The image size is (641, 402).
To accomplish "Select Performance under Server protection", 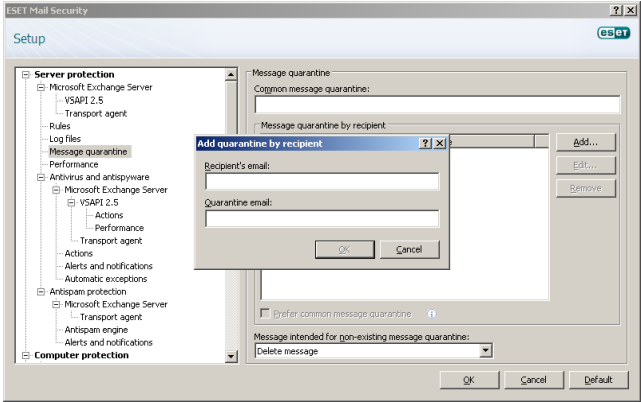I will [x=74, y=164].
